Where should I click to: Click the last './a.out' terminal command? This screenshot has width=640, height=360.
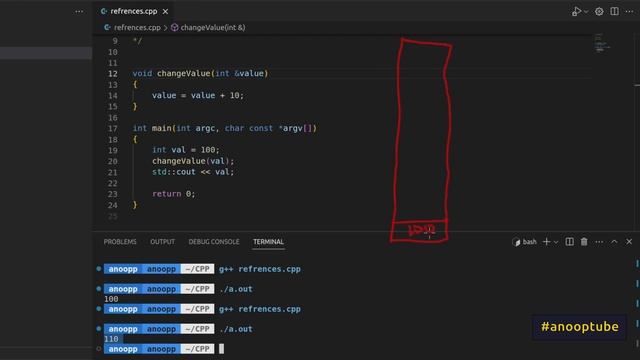pyautogui.click(x=236, y=329)
